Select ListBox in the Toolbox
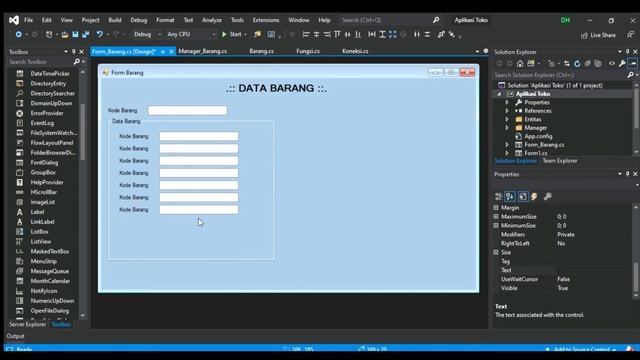 (39, 232)
